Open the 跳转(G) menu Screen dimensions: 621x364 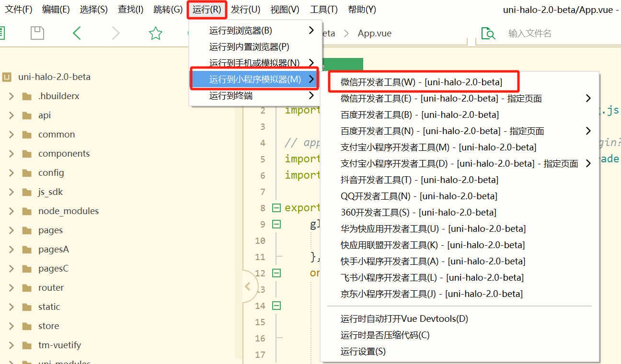point(168,10)
